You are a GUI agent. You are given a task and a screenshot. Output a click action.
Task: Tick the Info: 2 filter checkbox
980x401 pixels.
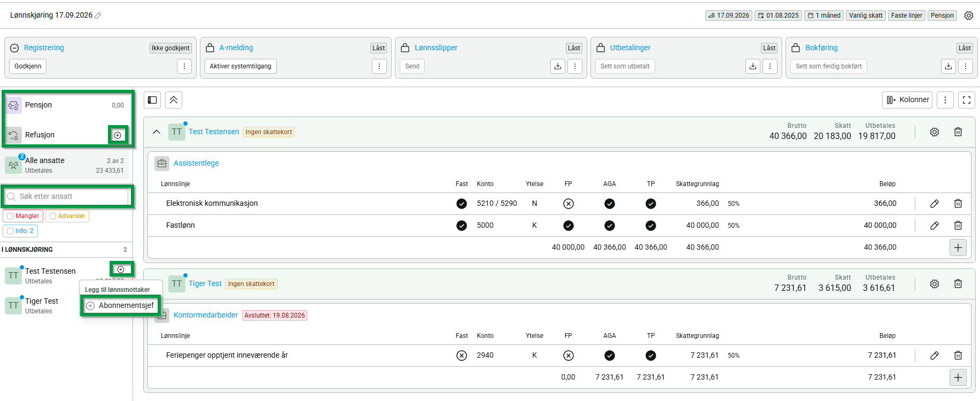click(10, 231)
